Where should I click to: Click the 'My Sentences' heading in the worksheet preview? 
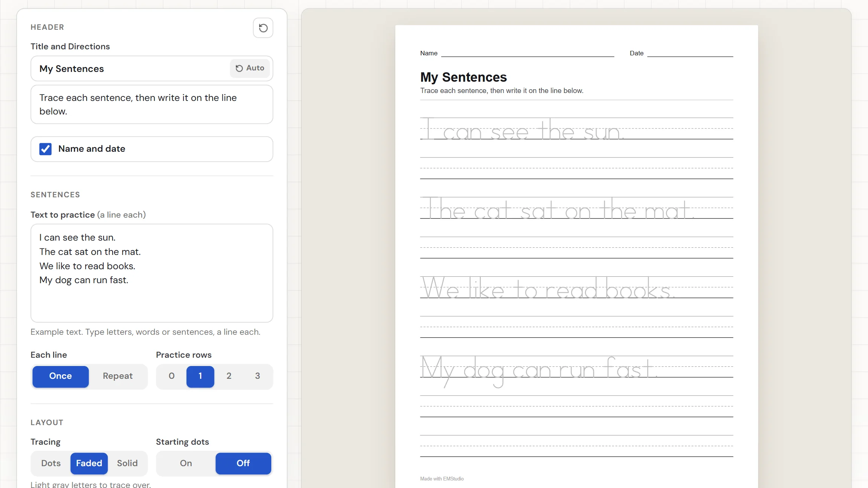point(463,77)
